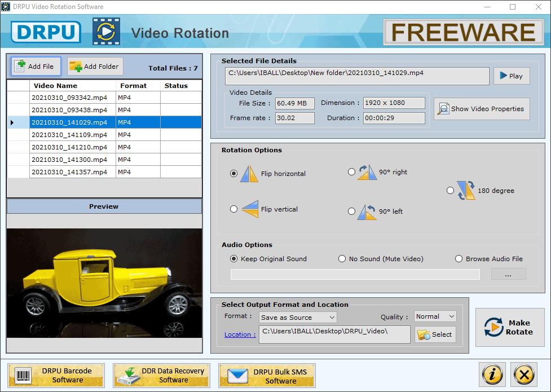Minimize the DRPU window
The width and height of the screenshot is (551, 392).
(487, 7)
